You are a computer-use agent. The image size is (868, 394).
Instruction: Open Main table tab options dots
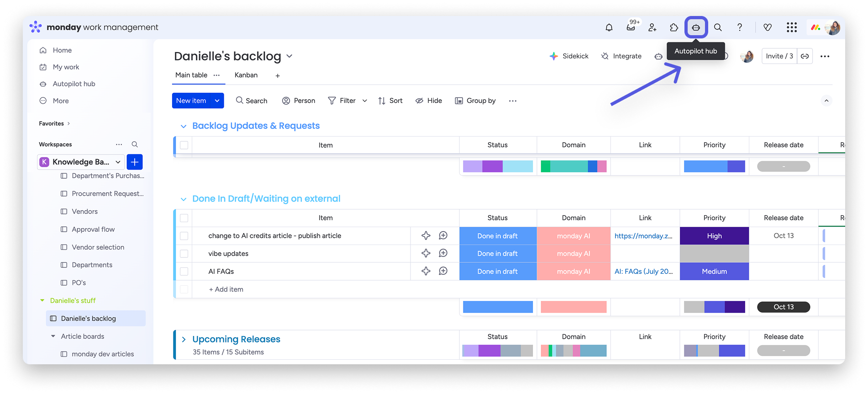tap(216, 75)
